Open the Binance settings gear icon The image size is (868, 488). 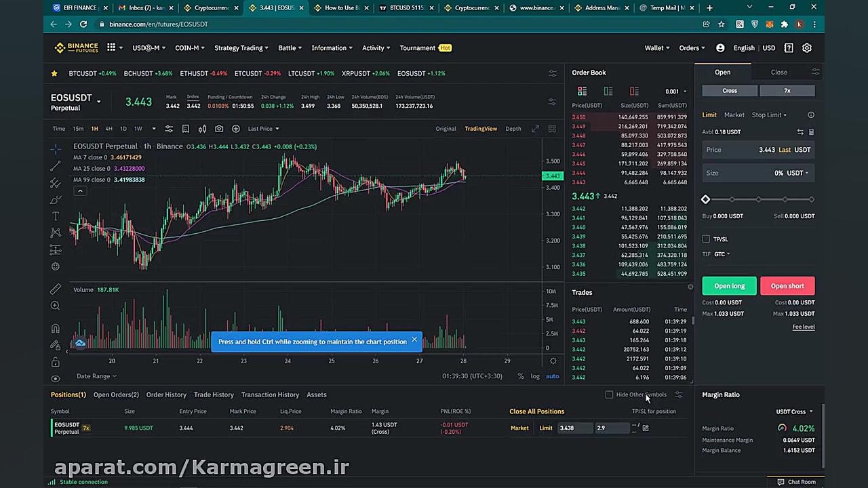click(x=807, y=48)
